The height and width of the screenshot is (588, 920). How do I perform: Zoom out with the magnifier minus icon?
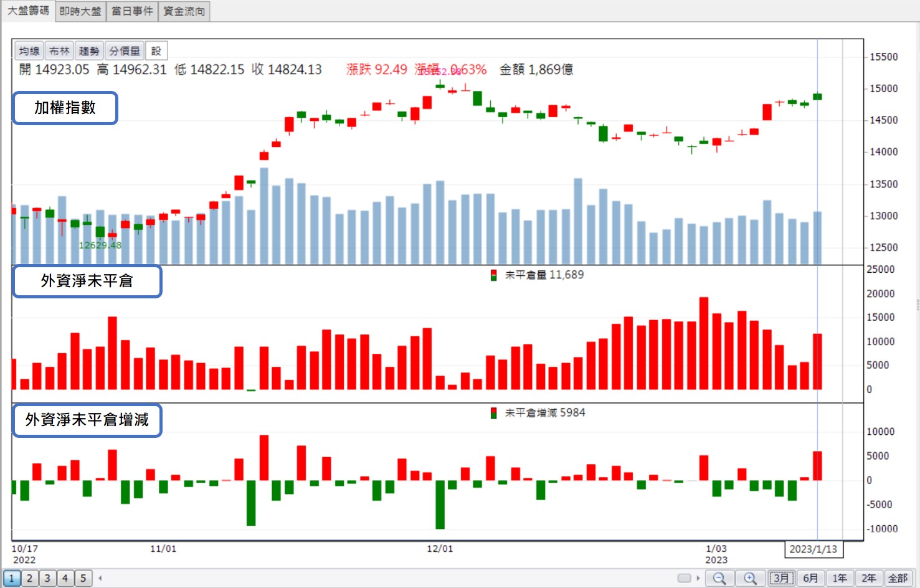click(x=719, y=578)
